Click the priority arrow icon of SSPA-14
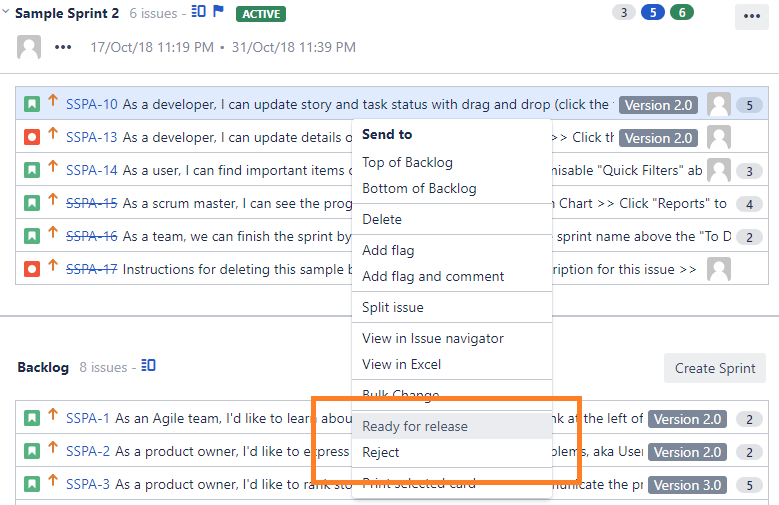 53,167
